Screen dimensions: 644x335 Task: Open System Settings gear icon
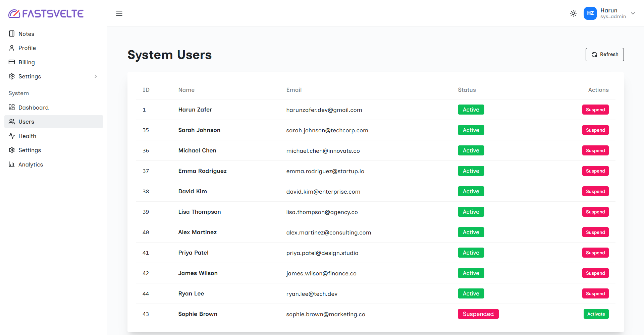(x=12, y=150)
